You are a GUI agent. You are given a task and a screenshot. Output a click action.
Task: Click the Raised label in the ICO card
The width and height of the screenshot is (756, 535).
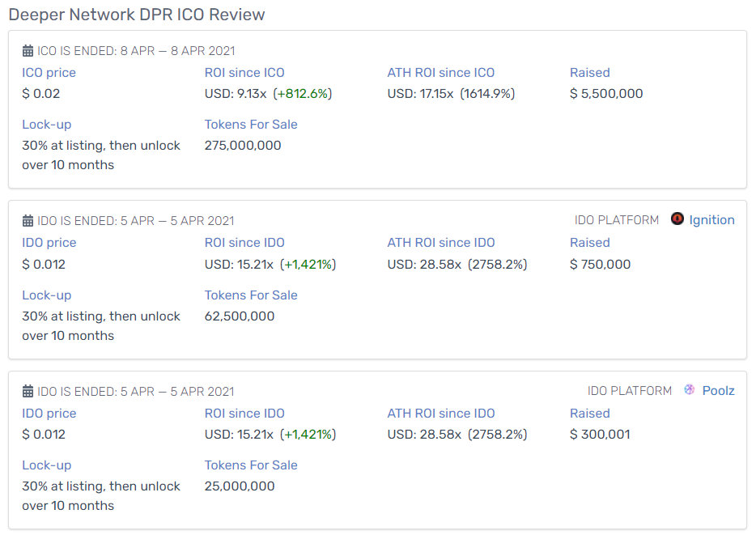click(589, 73)
